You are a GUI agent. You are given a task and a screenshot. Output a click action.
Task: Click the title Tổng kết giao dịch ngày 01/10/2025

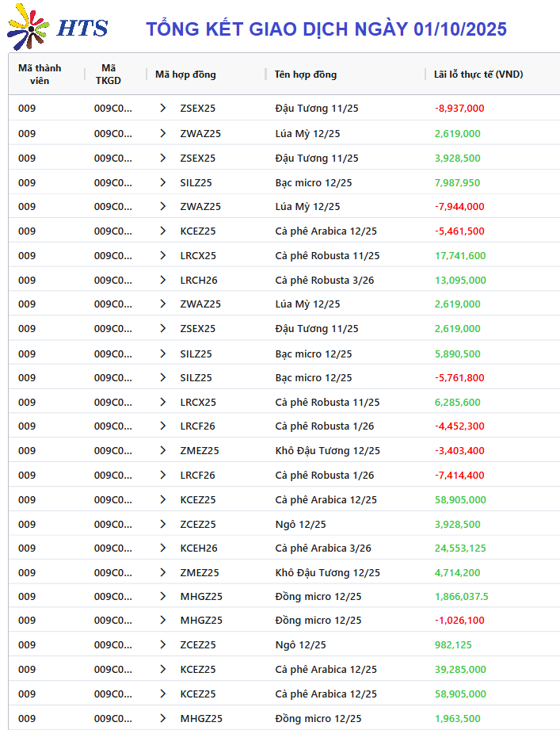[x=326, y=29]
